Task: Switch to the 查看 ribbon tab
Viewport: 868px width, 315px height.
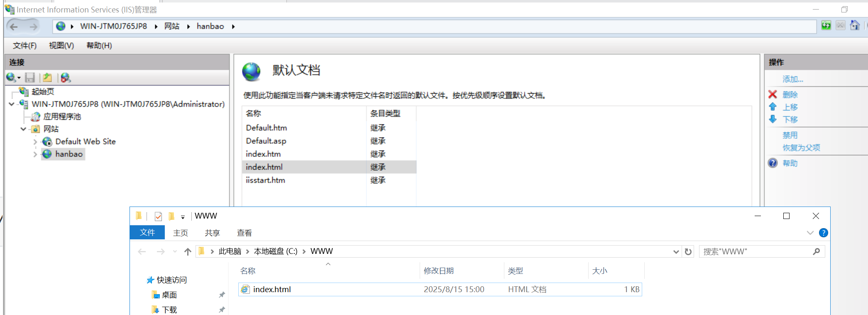Action: [245, 233]
